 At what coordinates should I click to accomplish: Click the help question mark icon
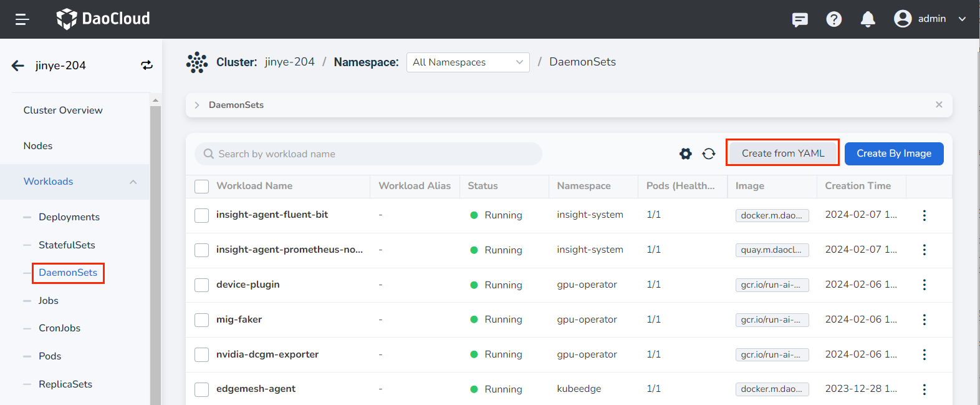tap(833, 19)
